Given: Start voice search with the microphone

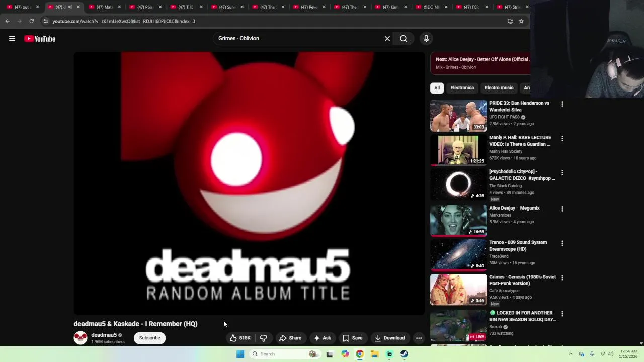Looking at the screenshot, I should click(x=426, y=38).
